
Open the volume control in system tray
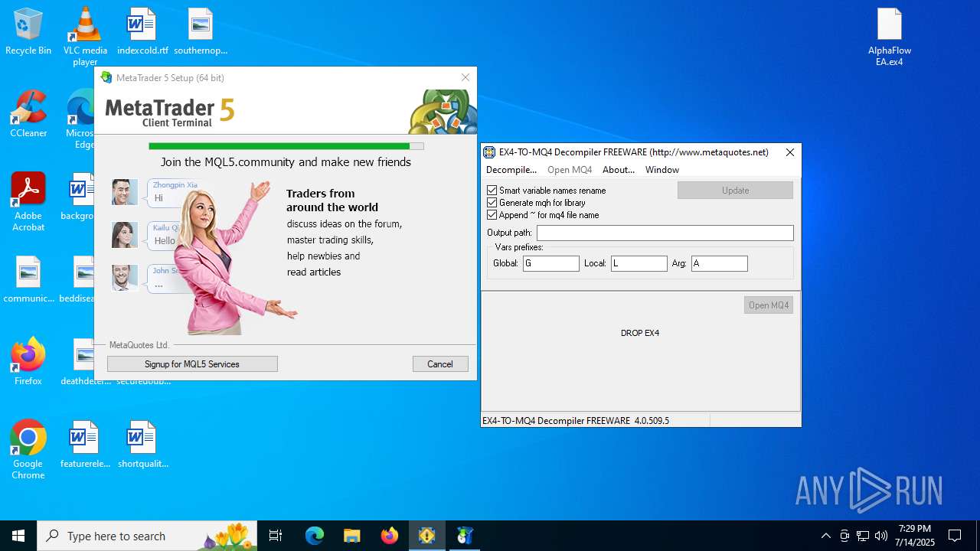[881, 536]
